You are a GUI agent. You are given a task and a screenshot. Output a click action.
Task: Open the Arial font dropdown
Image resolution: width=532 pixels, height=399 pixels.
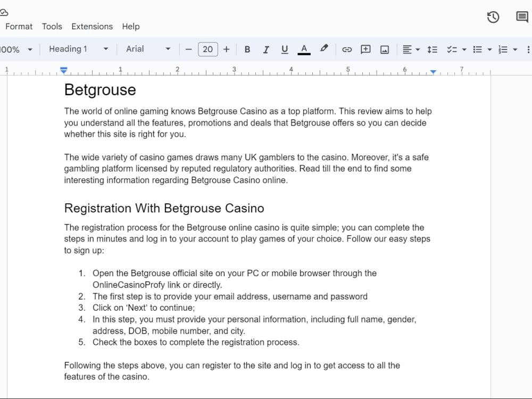pyautogui.click(x=148, y=49)
